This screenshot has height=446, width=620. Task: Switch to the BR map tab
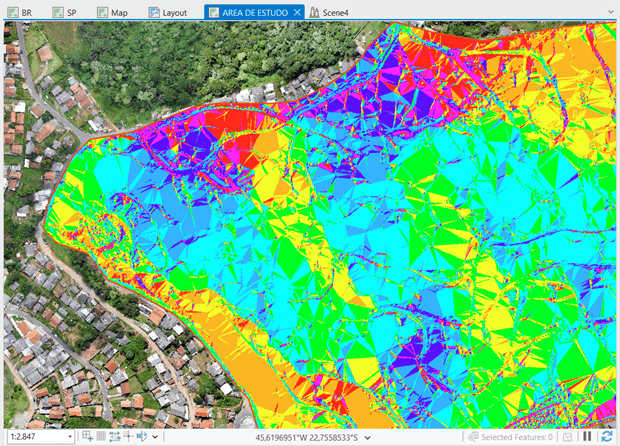20,13
